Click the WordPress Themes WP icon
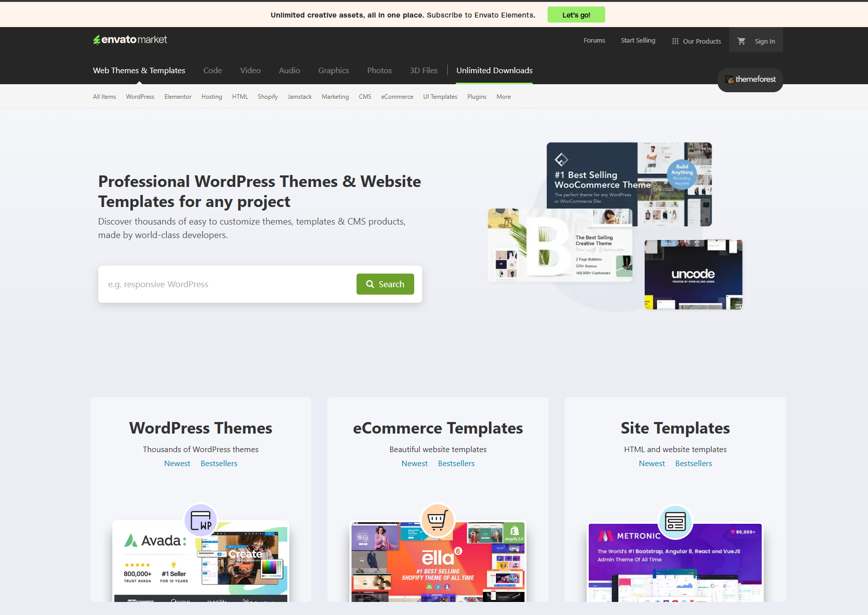This screenshot has height=615, width=868. coord(201,520)
